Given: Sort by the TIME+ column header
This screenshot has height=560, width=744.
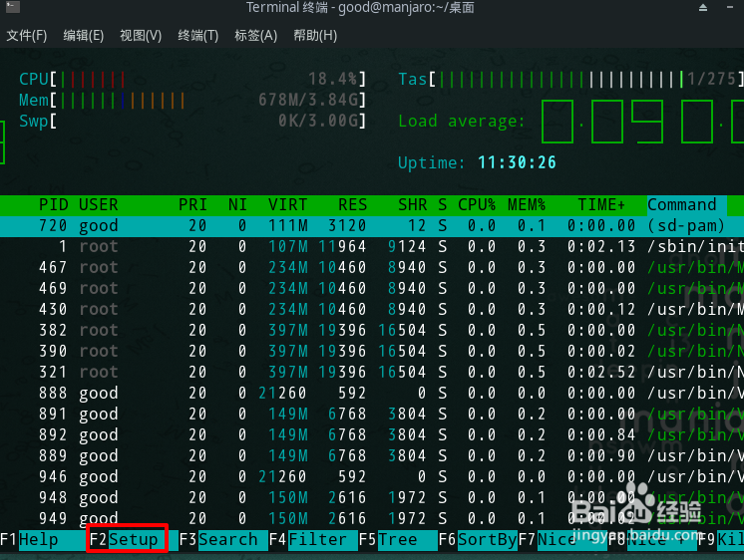Looking at the screenshot, I should [x=601, y=205].
